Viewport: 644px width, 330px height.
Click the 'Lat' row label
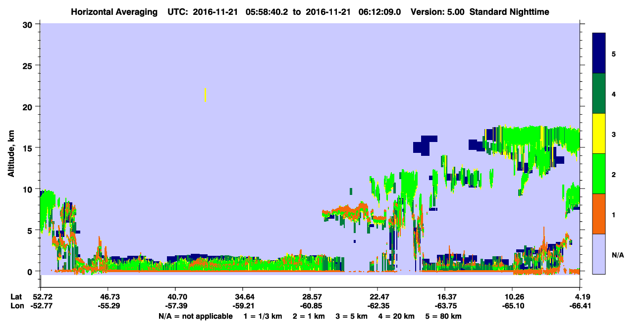(x=16, y=296)
